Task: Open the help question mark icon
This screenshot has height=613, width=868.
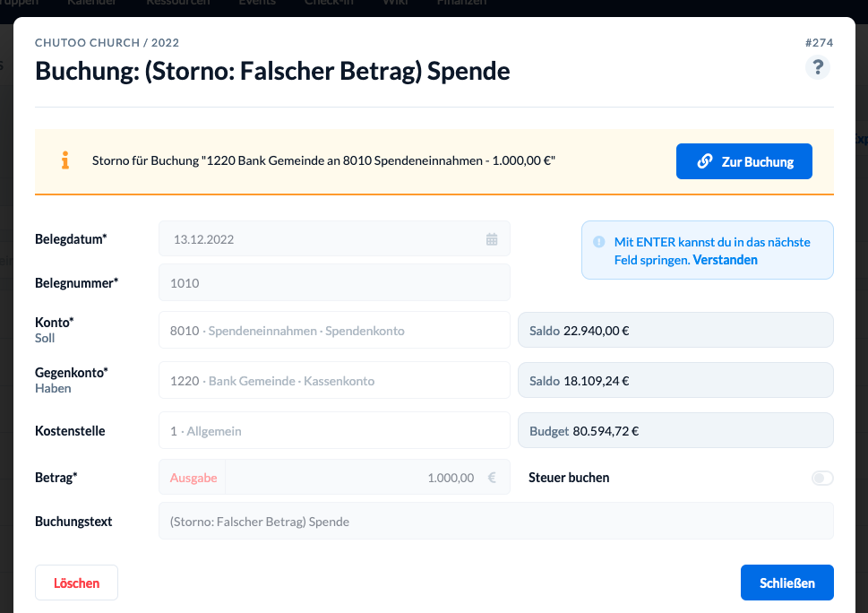Action: click(x=818, y=67)
